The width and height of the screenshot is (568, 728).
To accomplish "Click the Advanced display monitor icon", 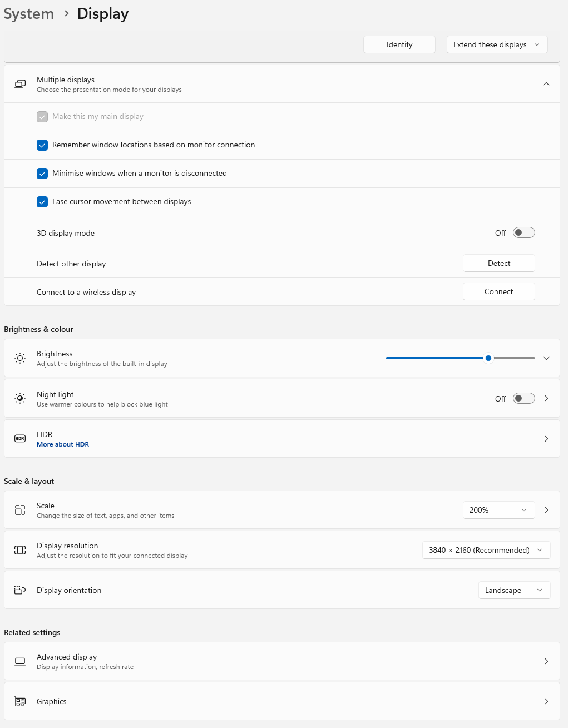I will pyautogui.click(x=20, y=661).
